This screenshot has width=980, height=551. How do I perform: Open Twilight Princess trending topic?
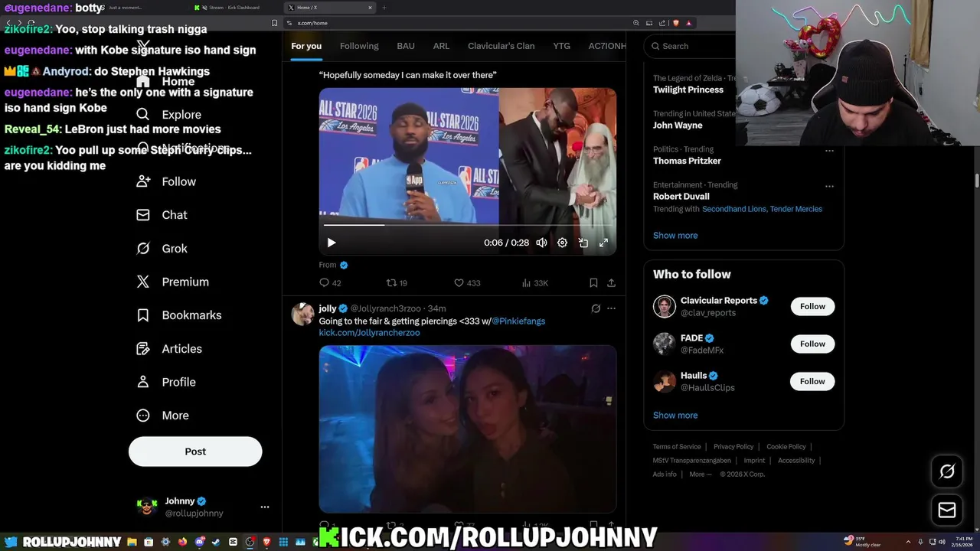point(688,90)
